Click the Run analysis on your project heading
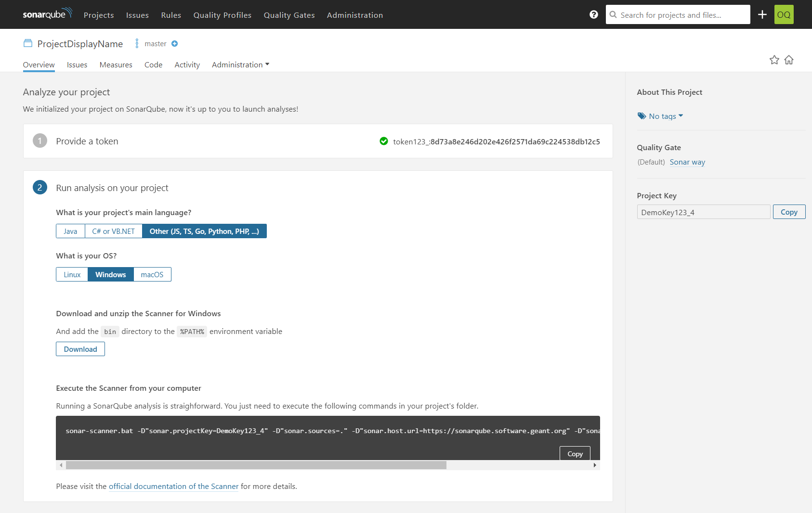This screenshot has width=812, height=513. [x=112, y=188]
